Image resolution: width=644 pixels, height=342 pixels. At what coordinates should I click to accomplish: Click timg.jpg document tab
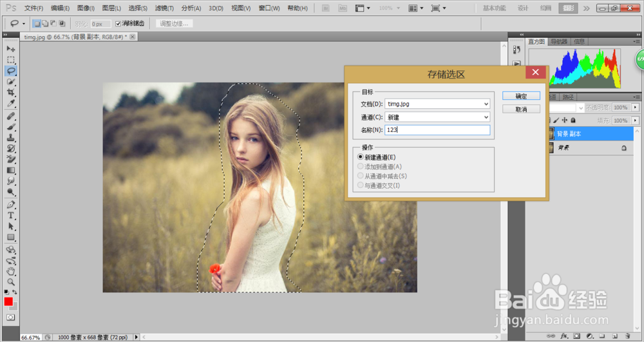click(x=79, y=37)
